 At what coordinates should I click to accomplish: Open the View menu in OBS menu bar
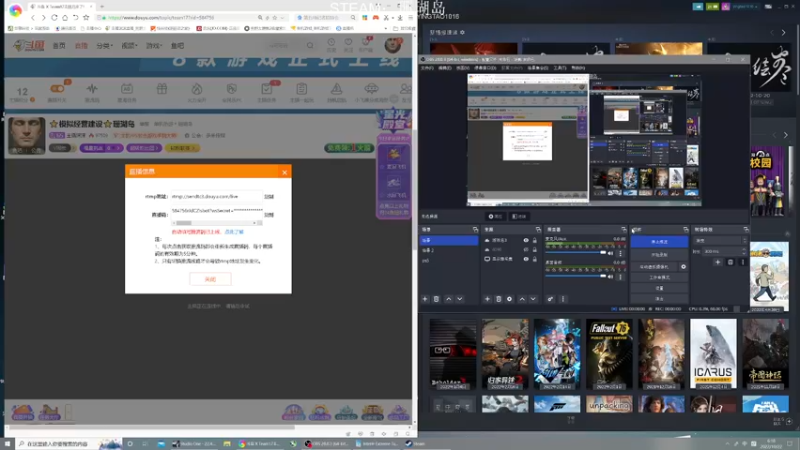[x=462, y=68]
